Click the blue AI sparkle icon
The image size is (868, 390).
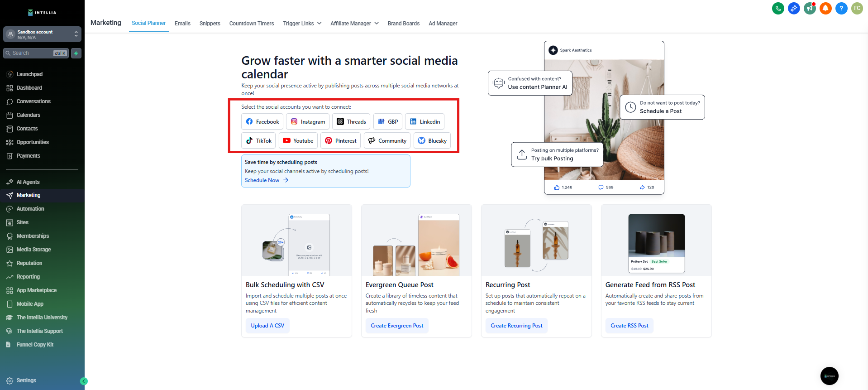click(794, 8)
